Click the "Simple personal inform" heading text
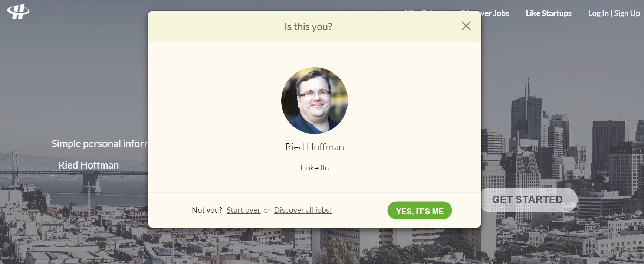 [99, 144]
